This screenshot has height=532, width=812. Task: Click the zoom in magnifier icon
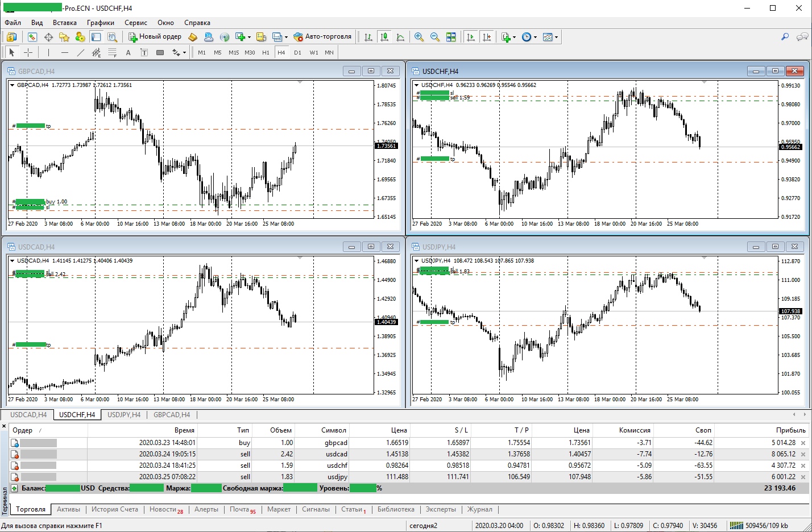tap(419, 37)
